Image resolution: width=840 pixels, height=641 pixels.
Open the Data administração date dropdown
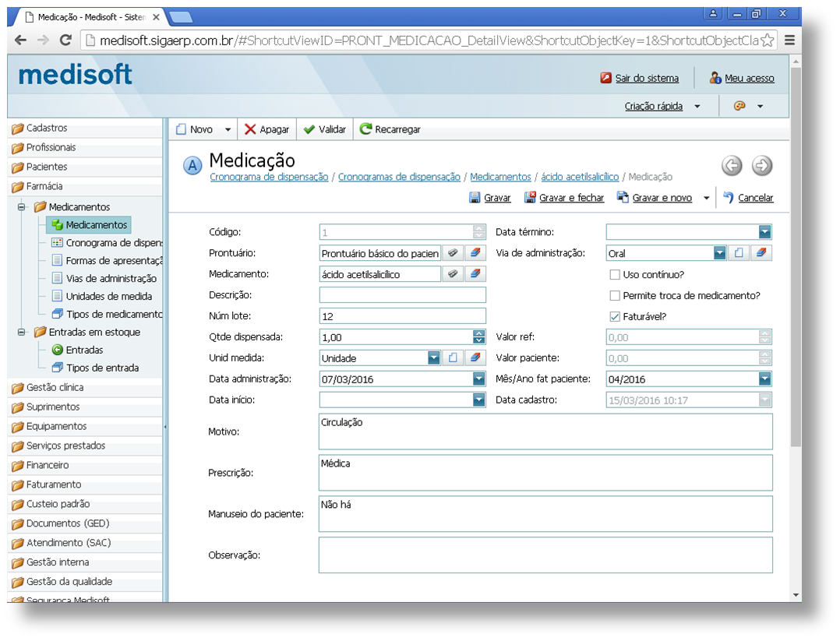pos(478,379)
